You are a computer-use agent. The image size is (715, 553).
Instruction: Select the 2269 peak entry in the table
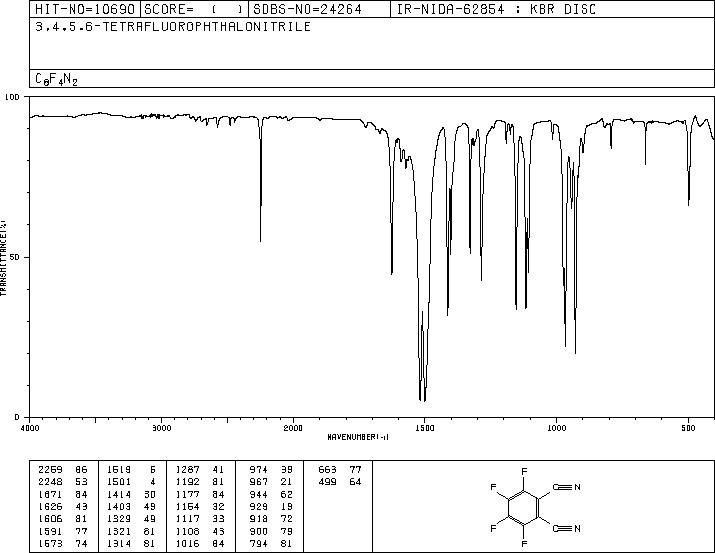[x=62, y=470]
